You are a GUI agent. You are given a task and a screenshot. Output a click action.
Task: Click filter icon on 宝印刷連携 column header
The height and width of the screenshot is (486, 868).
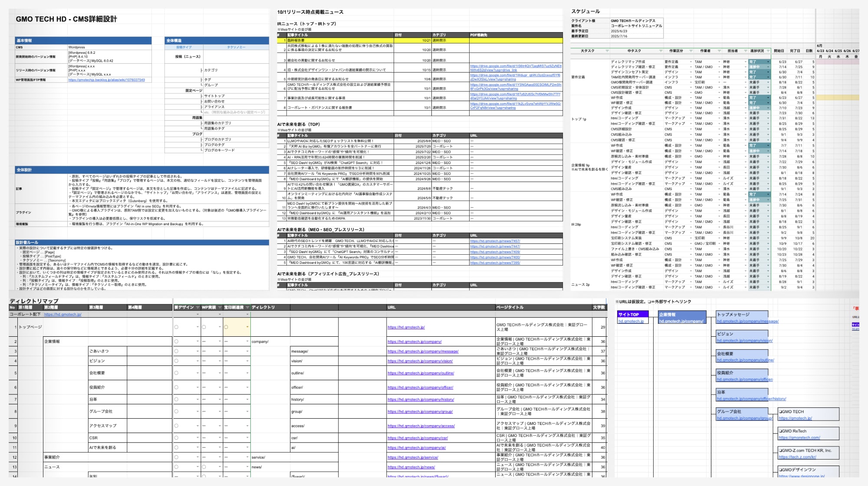click(x=247, y=307)
